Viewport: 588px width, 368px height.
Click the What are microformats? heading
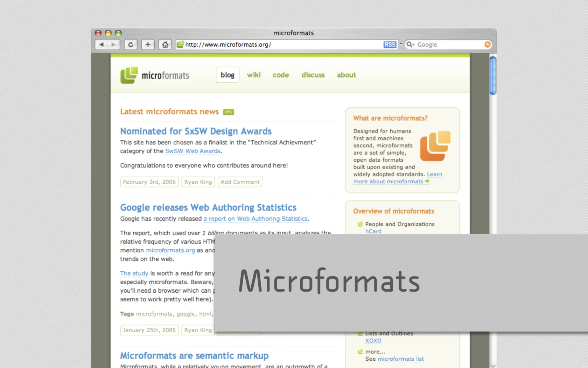pos(390,118)
